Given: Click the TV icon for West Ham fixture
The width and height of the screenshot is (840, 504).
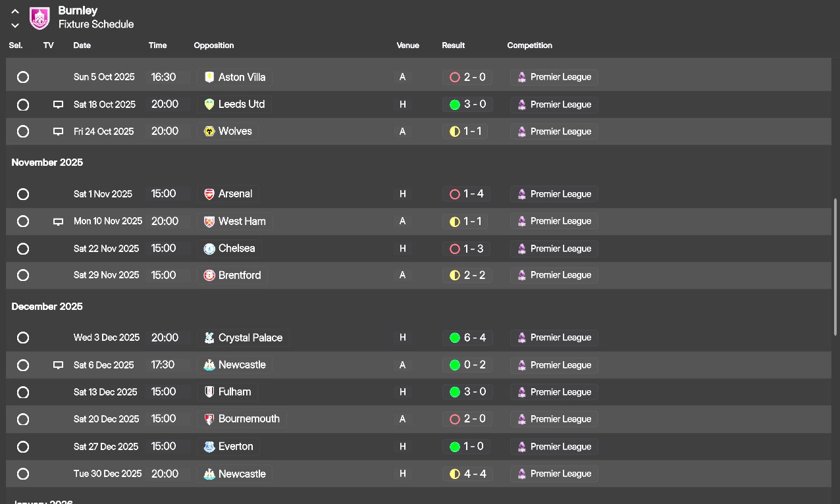Looking at the screenshot, I should click(x=58, y=222).
